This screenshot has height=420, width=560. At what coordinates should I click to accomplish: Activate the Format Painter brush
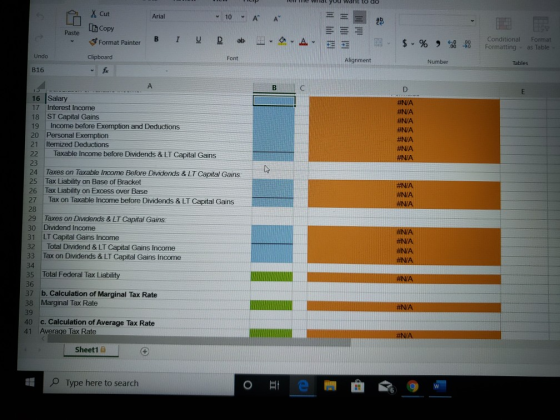point(93,42)
